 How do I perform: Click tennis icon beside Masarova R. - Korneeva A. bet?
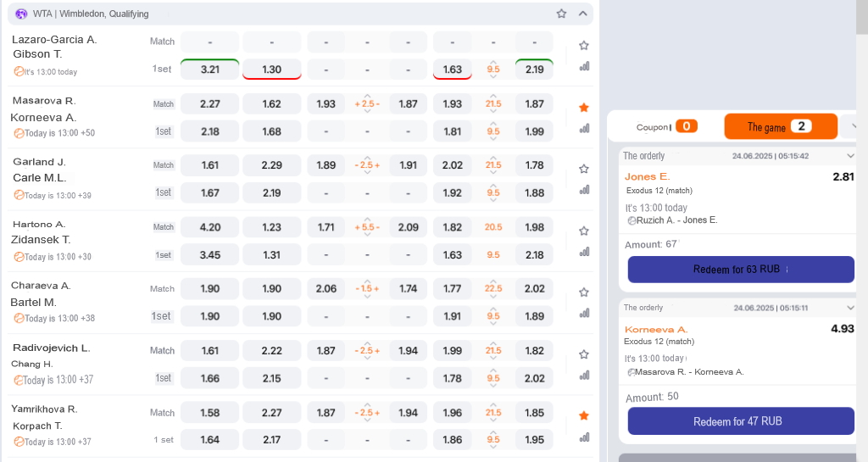click(x=631, y=372)
